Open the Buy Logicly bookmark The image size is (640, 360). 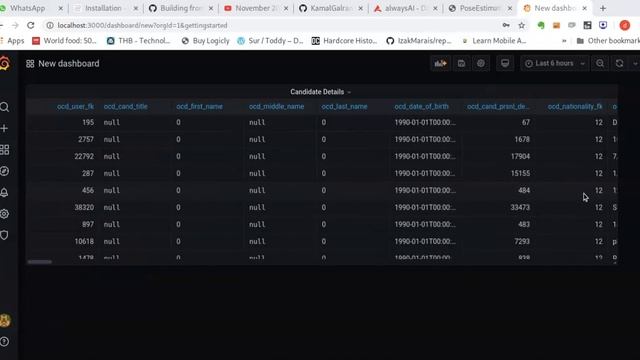click(206, 41)
